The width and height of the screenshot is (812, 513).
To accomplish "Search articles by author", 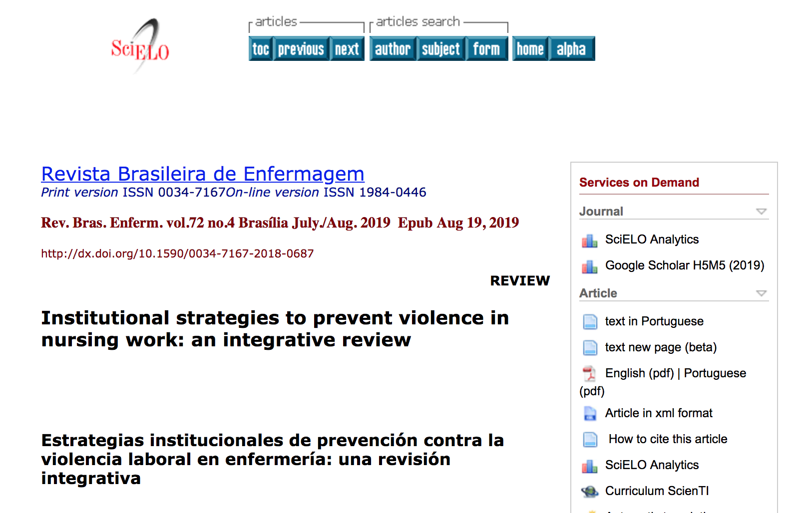I will 393,49.
